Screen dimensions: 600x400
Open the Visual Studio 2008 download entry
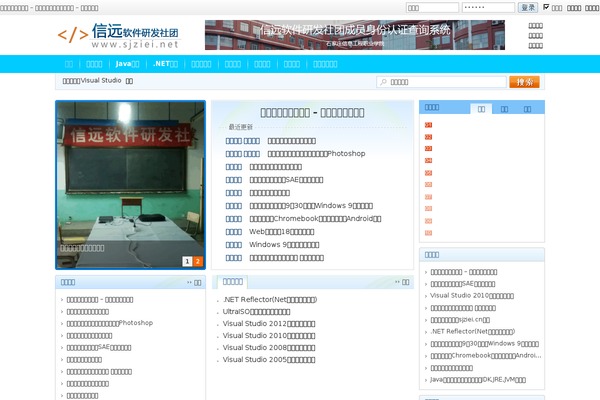point(269,348)
